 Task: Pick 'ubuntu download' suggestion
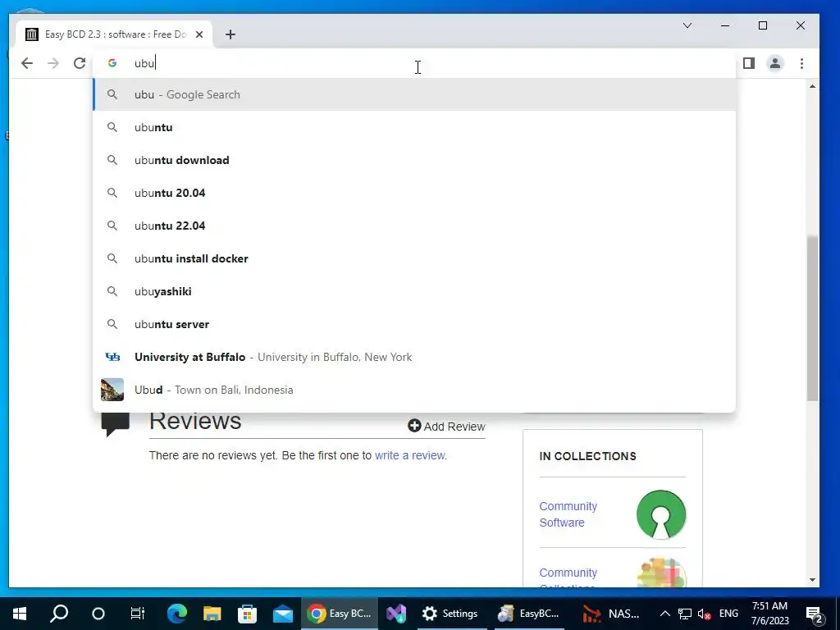[414, 160]
